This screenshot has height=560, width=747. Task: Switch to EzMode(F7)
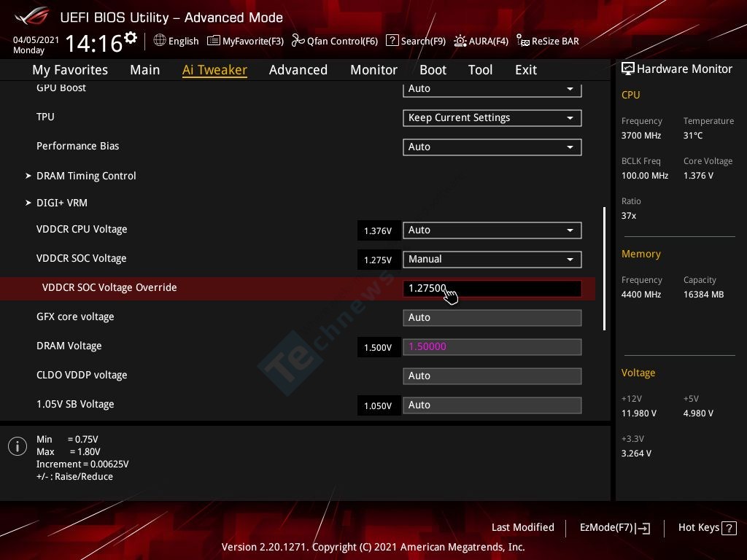[614, 528]
